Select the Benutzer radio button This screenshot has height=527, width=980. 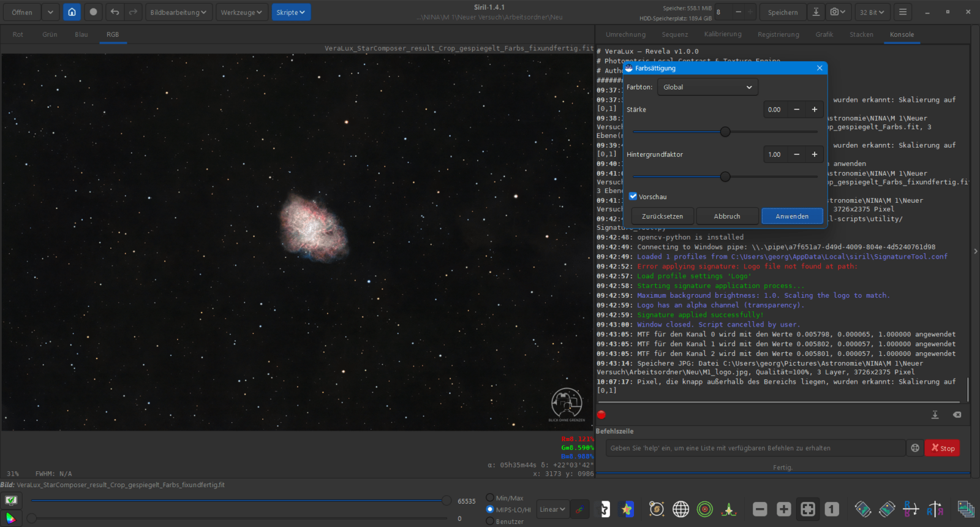(490, 521)
